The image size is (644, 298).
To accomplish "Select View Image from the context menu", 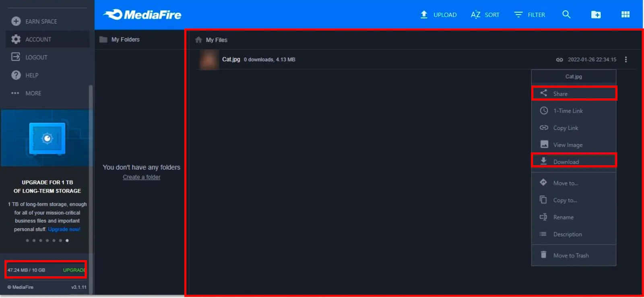I will coord(574,145).
